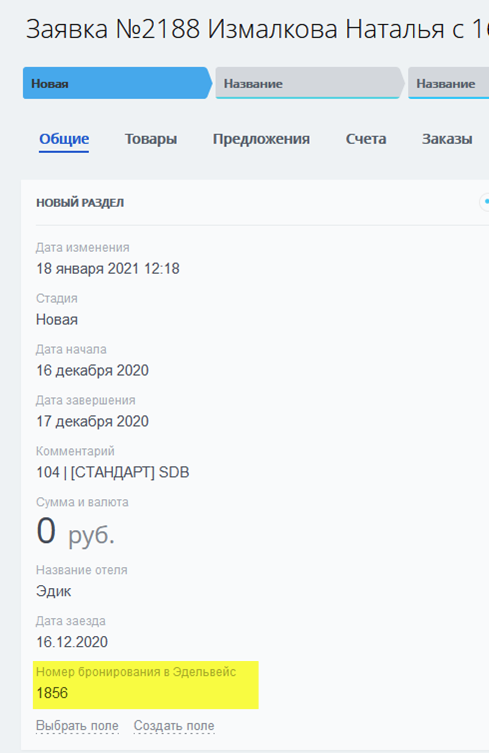Screen dimensions: 489x753
Task: Click the Номер бронирования в Эдельвейс label
Action: (136, 672)
